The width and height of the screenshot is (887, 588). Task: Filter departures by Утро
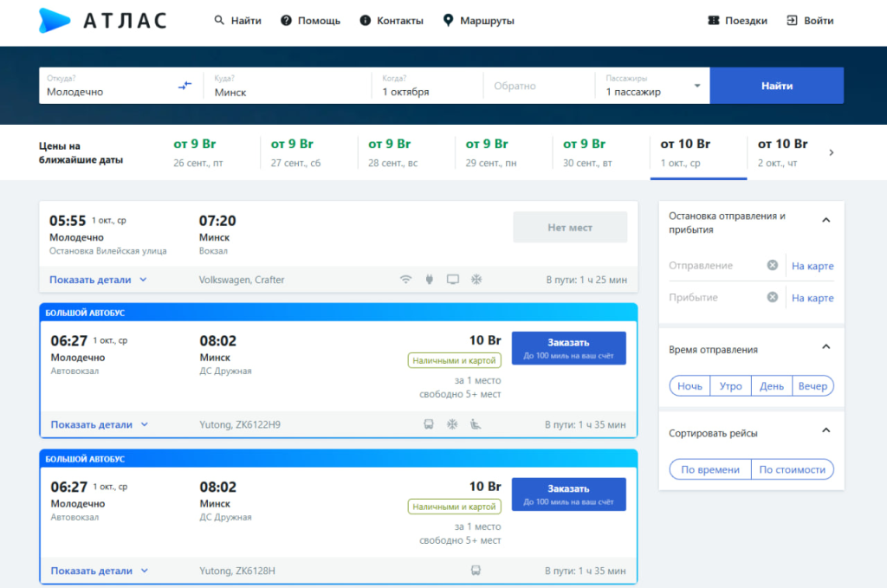730,386
